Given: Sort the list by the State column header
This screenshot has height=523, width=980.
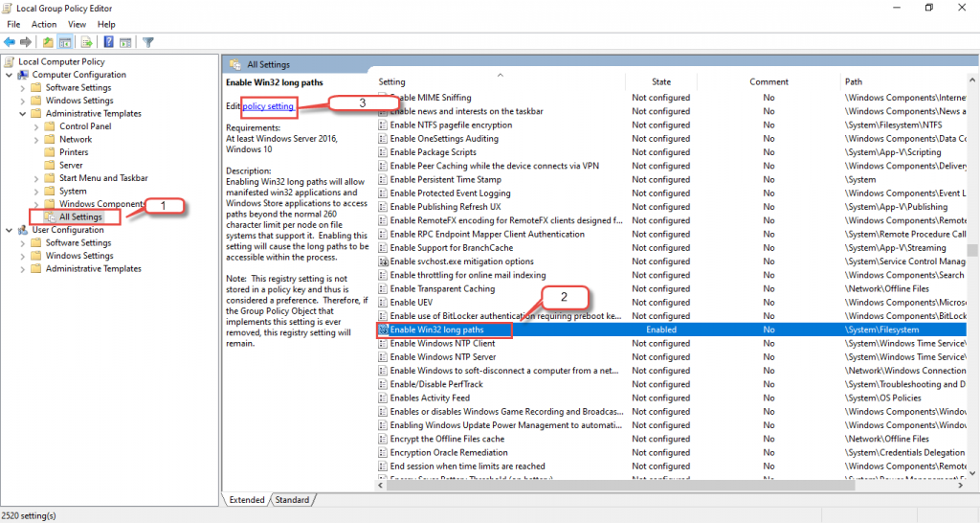Looking at the screenshot, I should (x=661, y=82).
